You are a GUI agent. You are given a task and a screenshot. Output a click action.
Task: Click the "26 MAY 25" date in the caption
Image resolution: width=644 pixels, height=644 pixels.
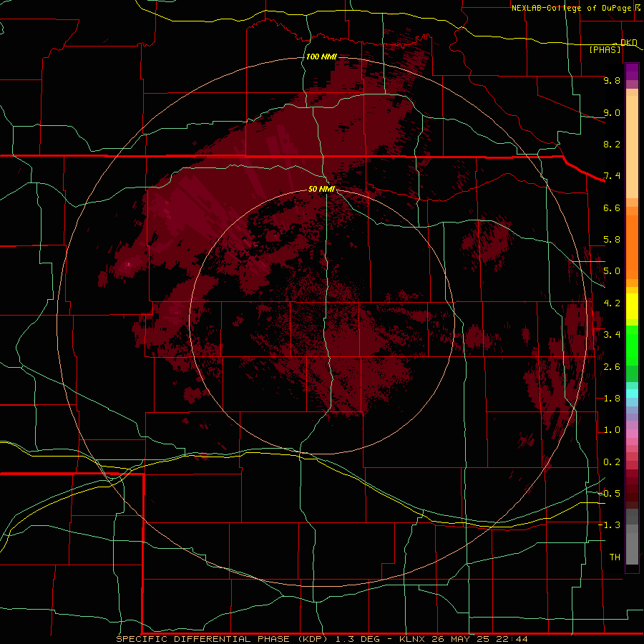point(459,639)
